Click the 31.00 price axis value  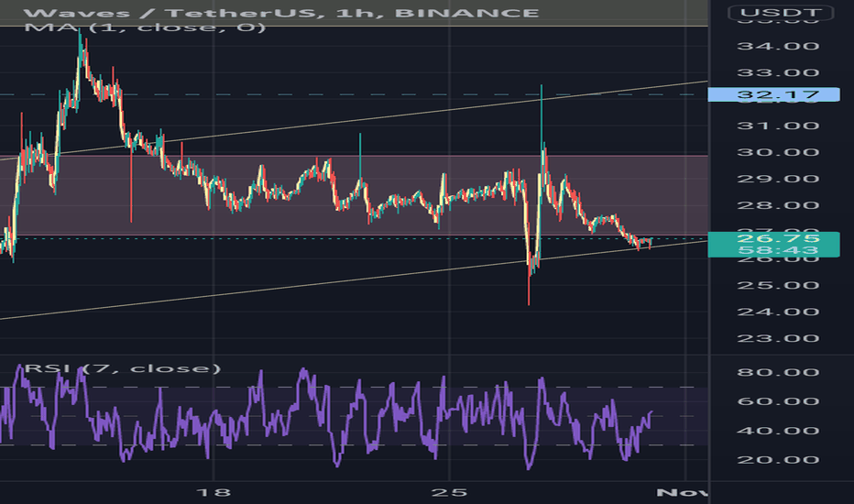[x=778, y=126]
